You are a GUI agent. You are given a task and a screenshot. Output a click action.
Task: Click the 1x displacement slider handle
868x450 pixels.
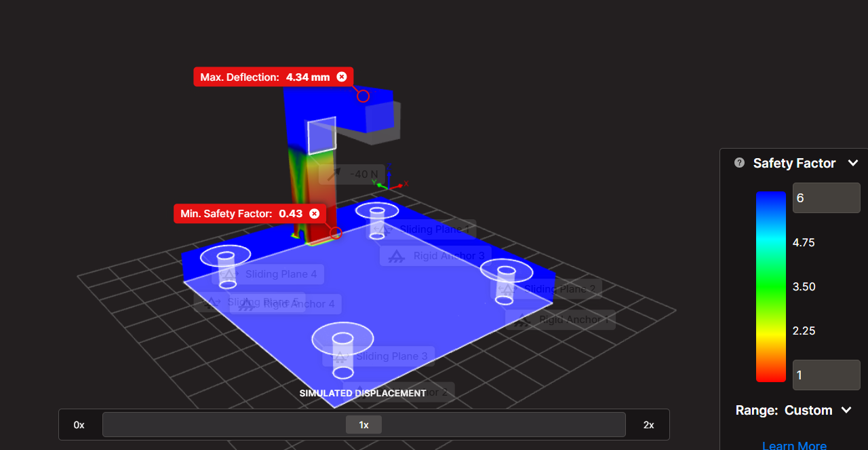[363, 425]
